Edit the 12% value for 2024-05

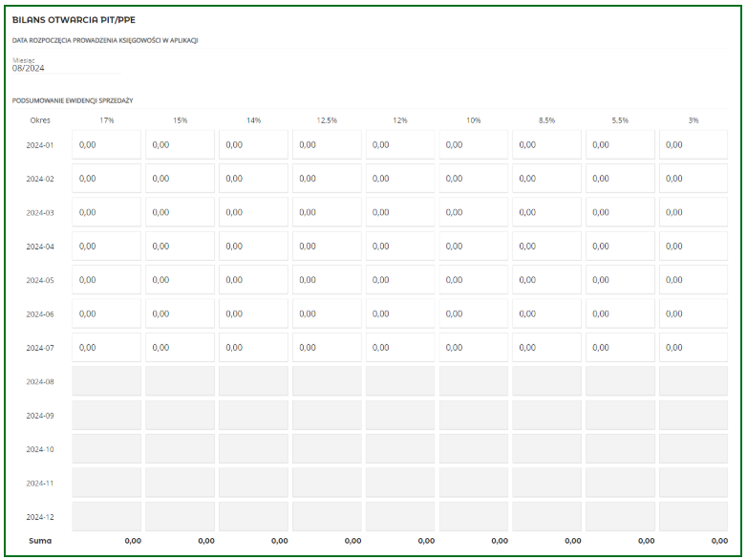[x=400, y=280]
